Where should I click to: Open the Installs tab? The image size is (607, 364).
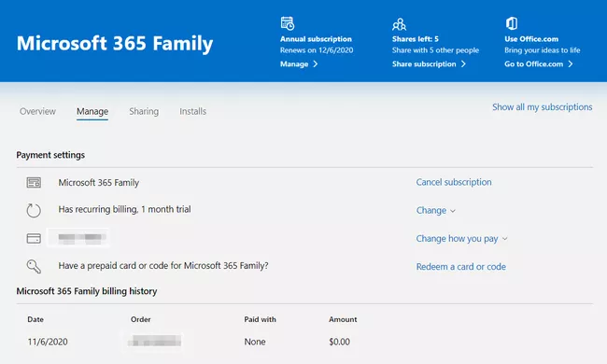pyautogui.click(x=192, y=111)
